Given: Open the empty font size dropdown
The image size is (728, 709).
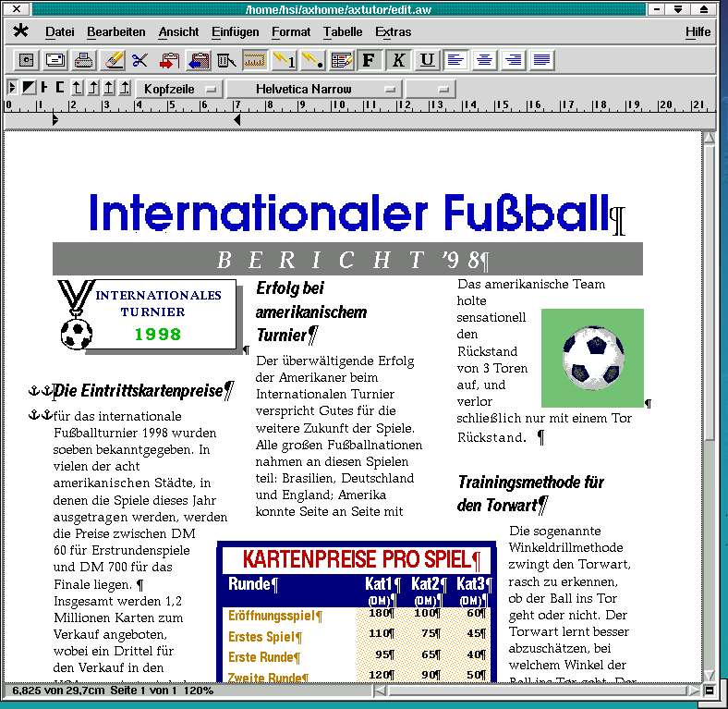Looking at the screenshot, I should (x=431, y=89).
